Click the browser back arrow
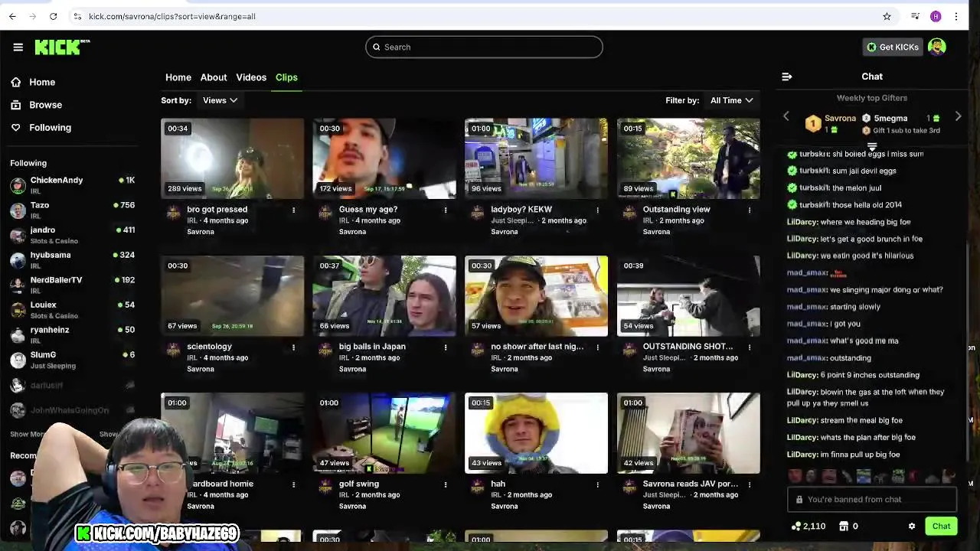This screenshot has width=980, height=551. click(12, 16)
